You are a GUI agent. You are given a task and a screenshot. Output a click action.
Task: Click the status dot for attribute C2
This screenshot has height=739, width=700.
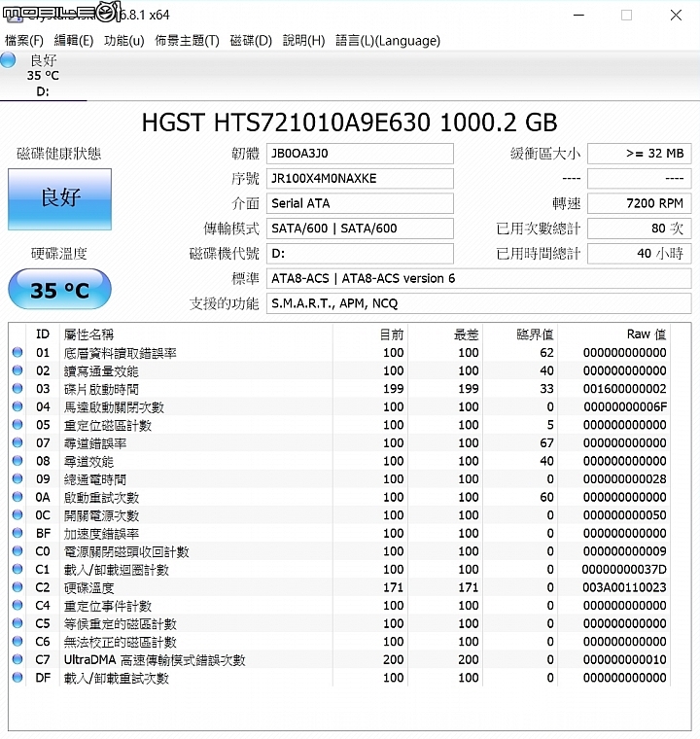tap(17, 586)
